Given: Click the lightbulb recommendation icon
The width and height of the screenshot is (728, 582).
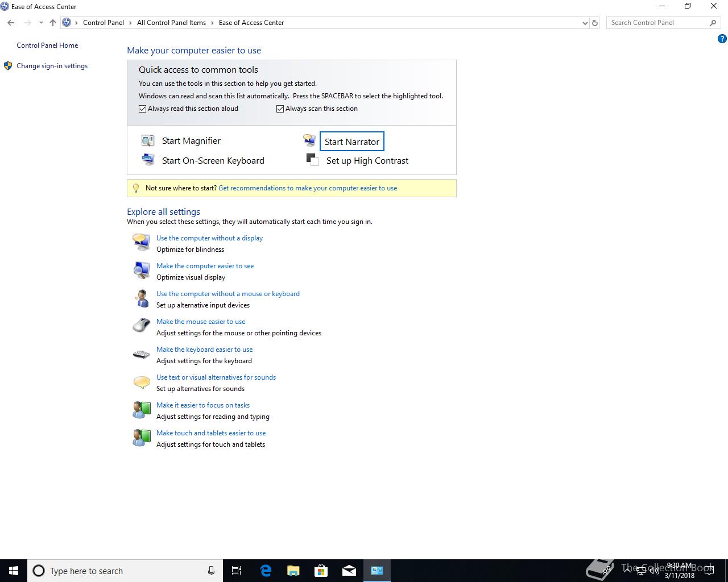Looking at the screenshot, I should coord(135,188).
